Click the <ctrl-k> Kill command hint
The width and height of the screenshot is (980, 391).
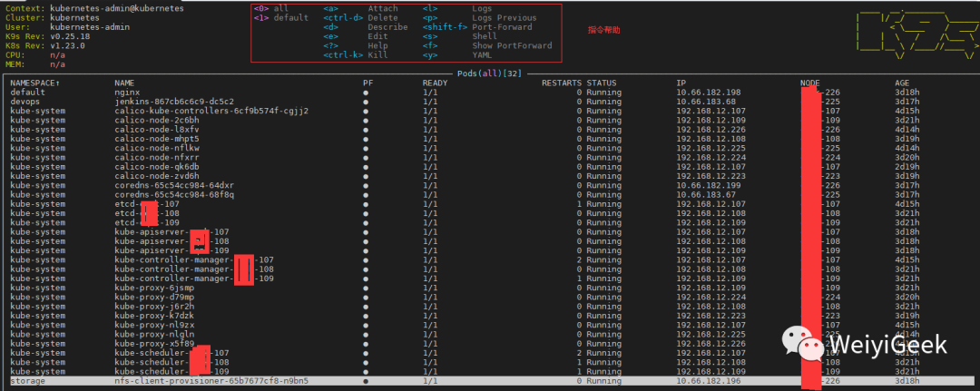tap(356, 55)
